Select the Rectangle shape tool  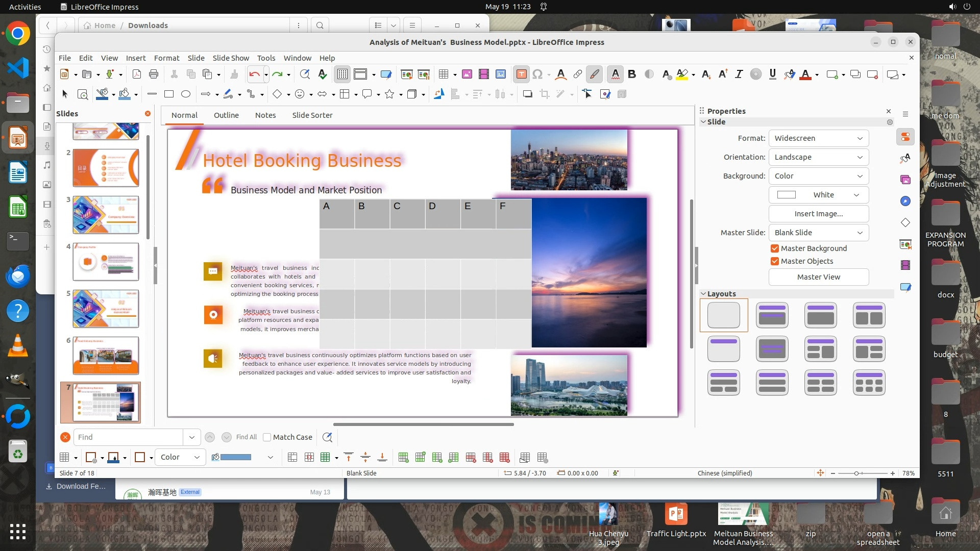click(169, 94)
